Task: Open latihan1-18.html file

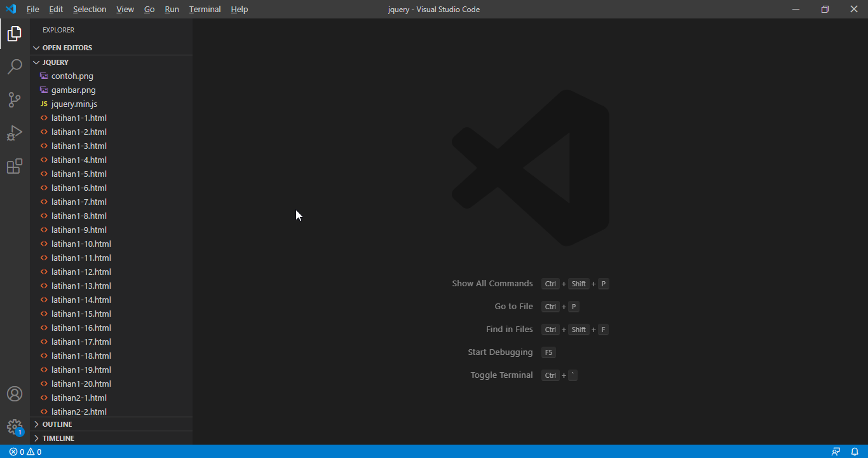Action: (x=111, y=356)
